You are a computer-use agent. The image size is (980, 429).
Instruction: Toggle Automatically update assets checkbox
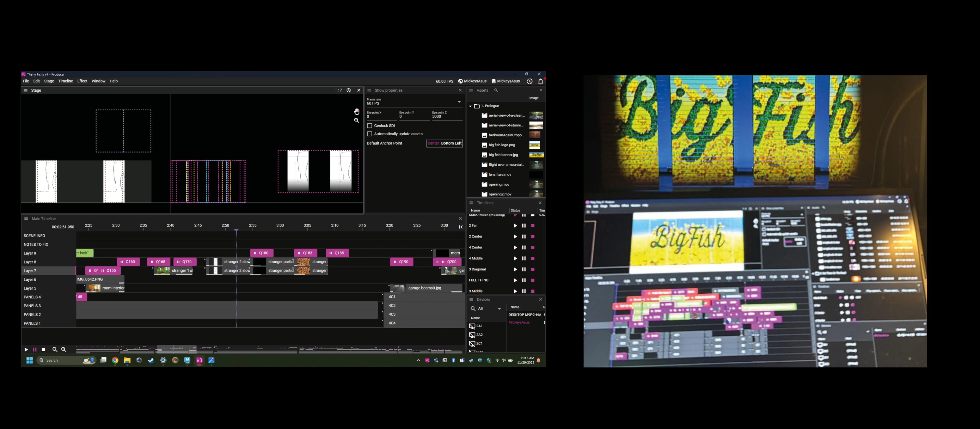pos(369,134)
